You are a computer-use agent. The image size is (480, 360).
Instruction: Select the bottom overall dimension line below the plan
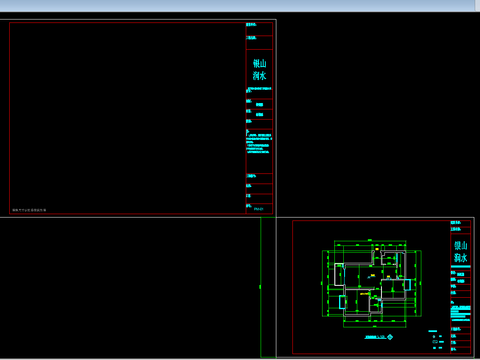click(x=375, y=327)
